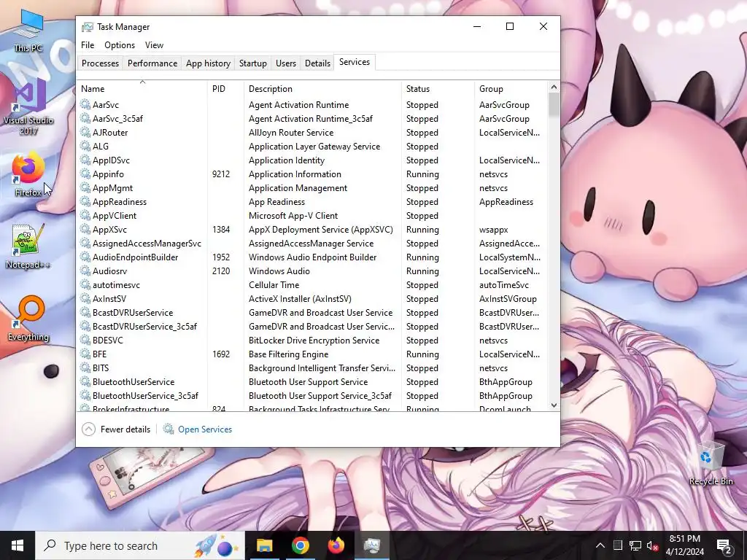Select the Services tab
The height and width of the screenshot is (560, 747).
click(x=355, y=62)
